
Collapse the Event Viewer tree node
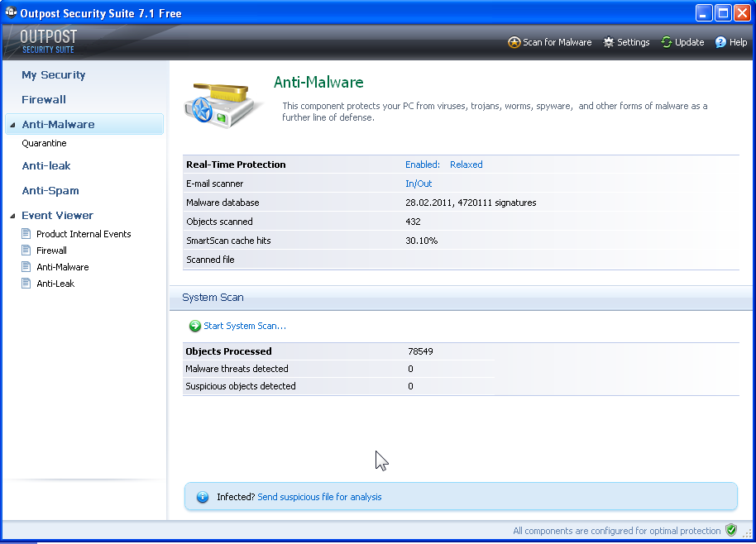tap(12, 217)
